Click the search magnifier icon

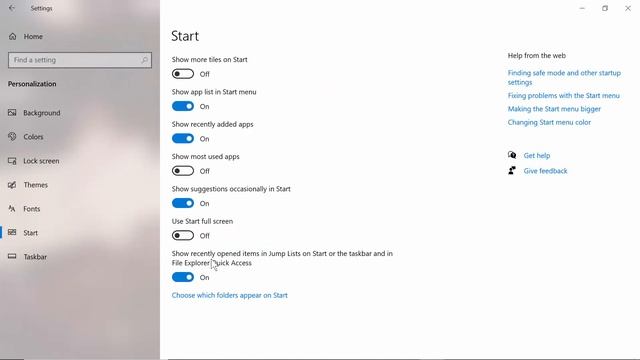pos(144,60)
